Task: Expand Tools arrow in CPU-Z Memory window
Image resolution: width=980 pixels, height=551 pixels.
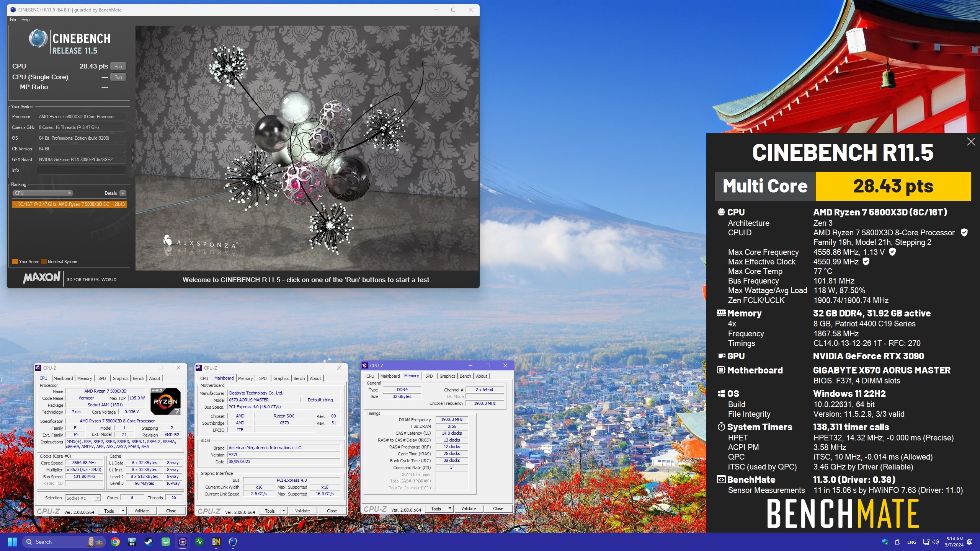Action: [x=450, y=509]
